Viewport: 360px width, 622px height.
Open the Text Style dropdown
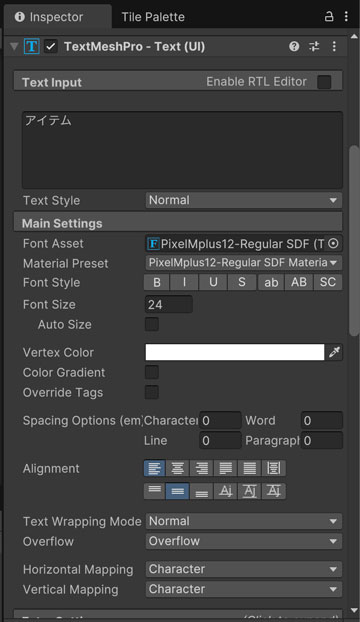tap(243, 200)
